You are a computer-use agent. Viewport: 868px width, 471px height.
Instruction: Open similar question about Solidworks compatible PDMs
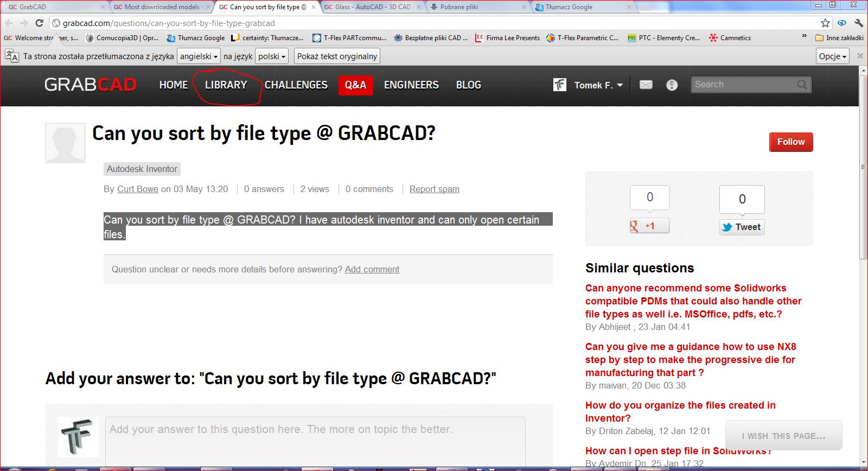(693, 301)
